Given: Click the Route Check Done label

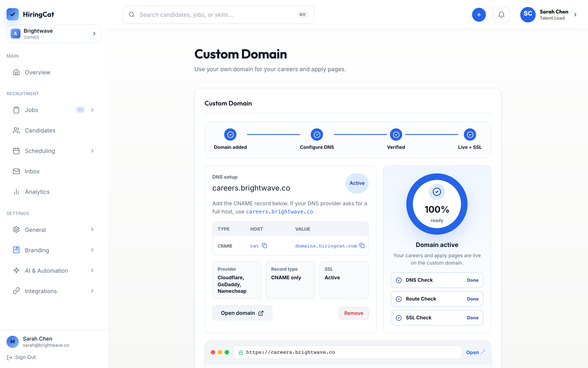Looking at the screenshot, I should pos(473,299).
